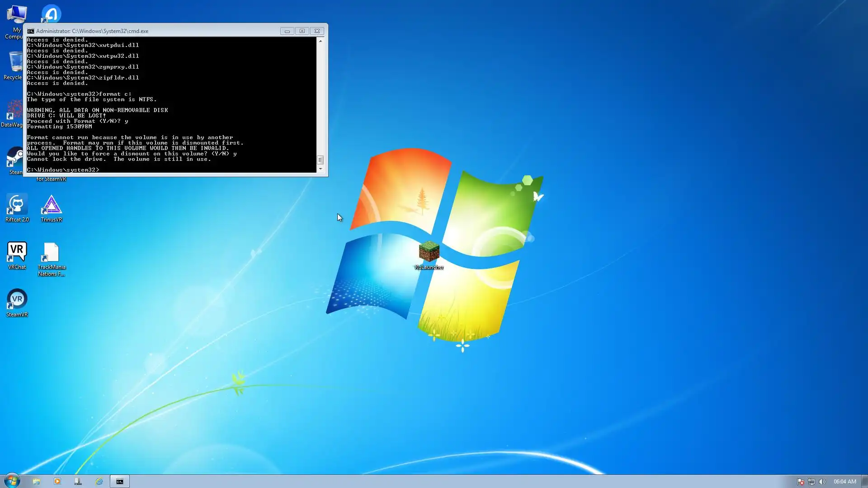The height and width of the screenshot is (488, 868).
Task: Open the cmd window system menu icon
Action: coord(30,31)
